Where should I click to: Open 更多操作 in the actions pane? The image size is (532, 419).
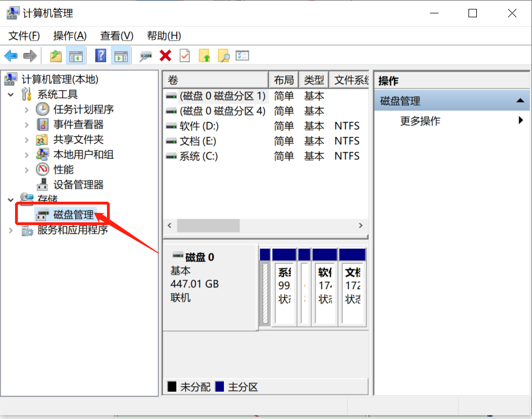[420, 121]
